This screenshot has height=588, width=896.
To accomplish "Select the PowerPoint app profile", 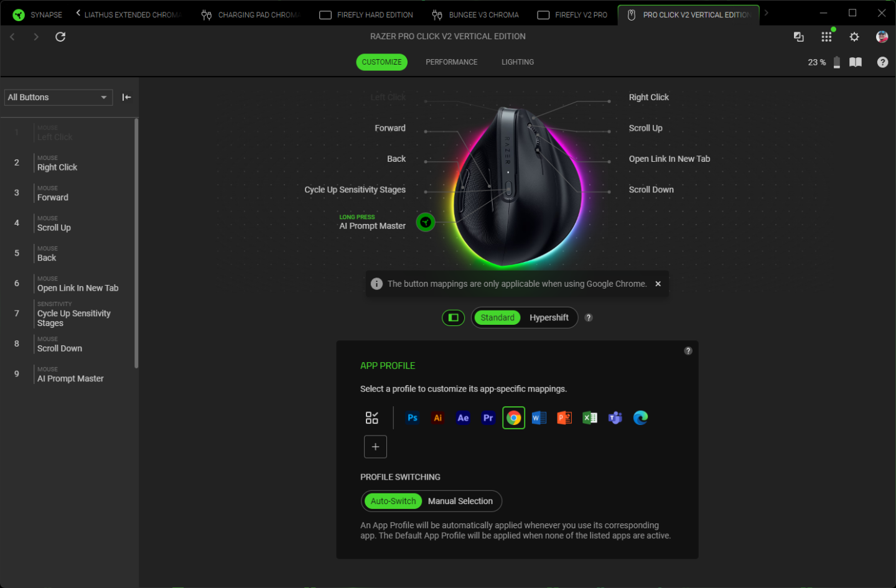I will [564, 418].
